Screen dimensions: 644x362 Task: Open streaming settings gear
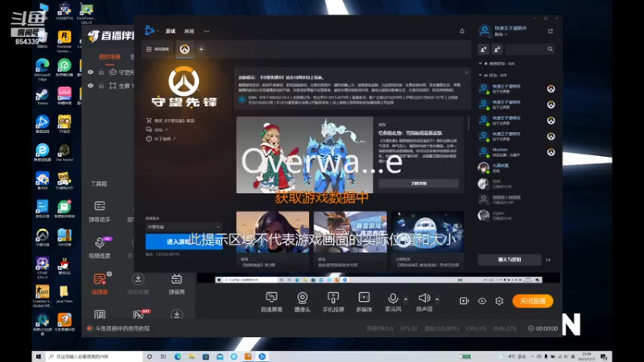[499, 301]
